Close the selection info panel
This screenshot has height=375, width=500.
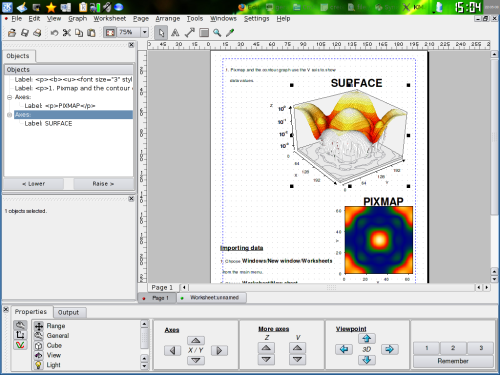[131, 199]
